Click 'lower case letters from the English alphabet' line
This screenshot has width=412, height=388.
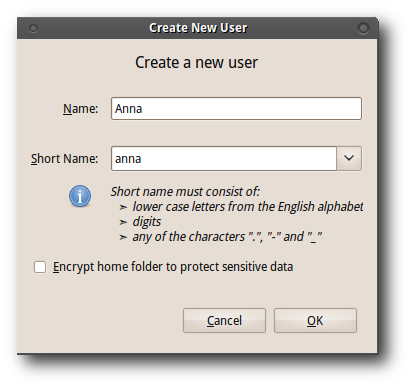[x=248, y=207]
